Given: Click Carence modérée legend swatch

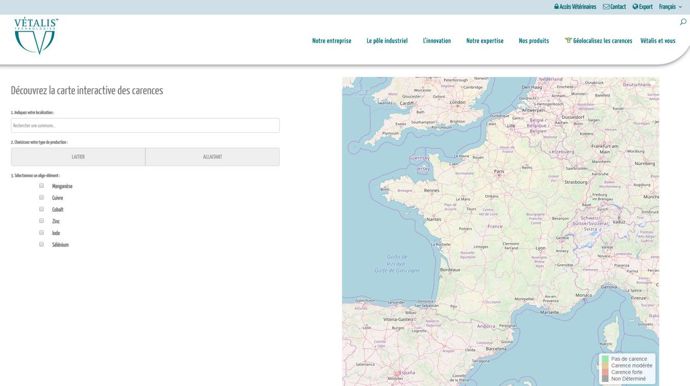Looking at the screenshot, I should point(605,365).
